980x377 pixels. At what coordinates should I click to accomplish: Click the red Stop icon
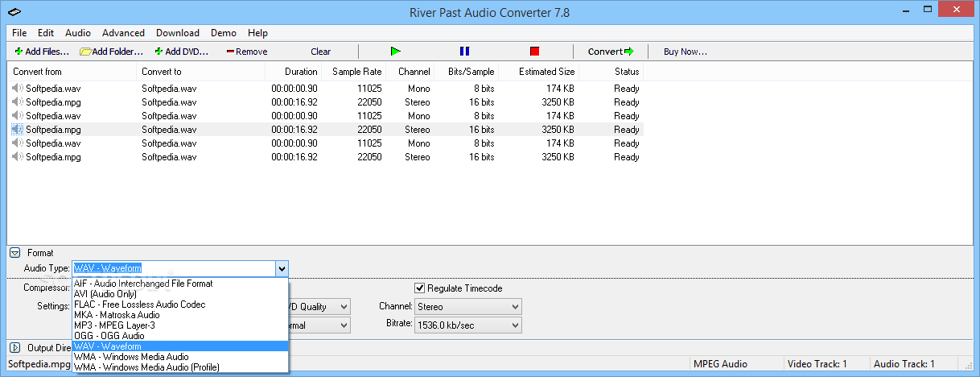pos(534,52)
